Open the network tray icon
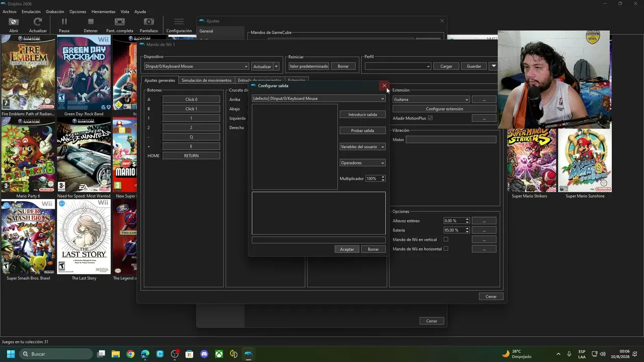 coord(594,354)
